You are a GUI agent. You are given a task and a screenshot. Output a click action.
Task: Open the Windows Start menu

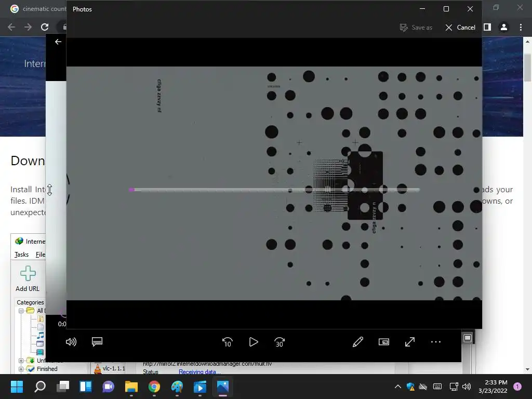[17, 387]
